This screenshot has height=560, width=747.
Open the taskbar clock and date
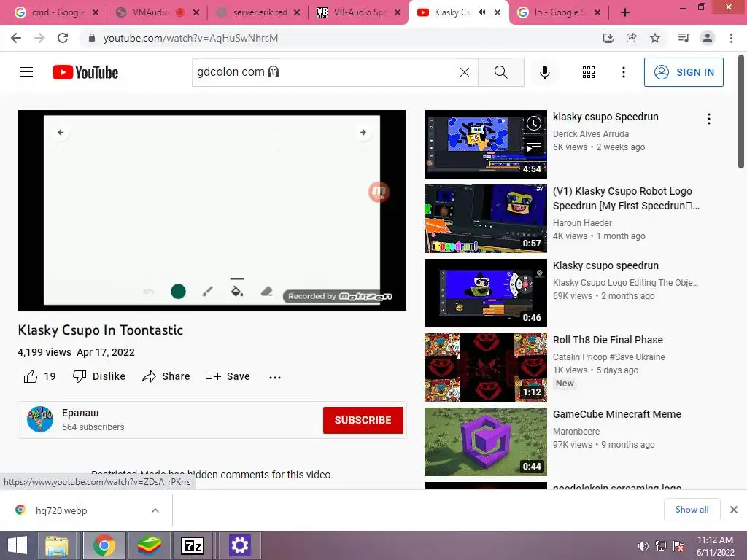click(x=715, y=546)
